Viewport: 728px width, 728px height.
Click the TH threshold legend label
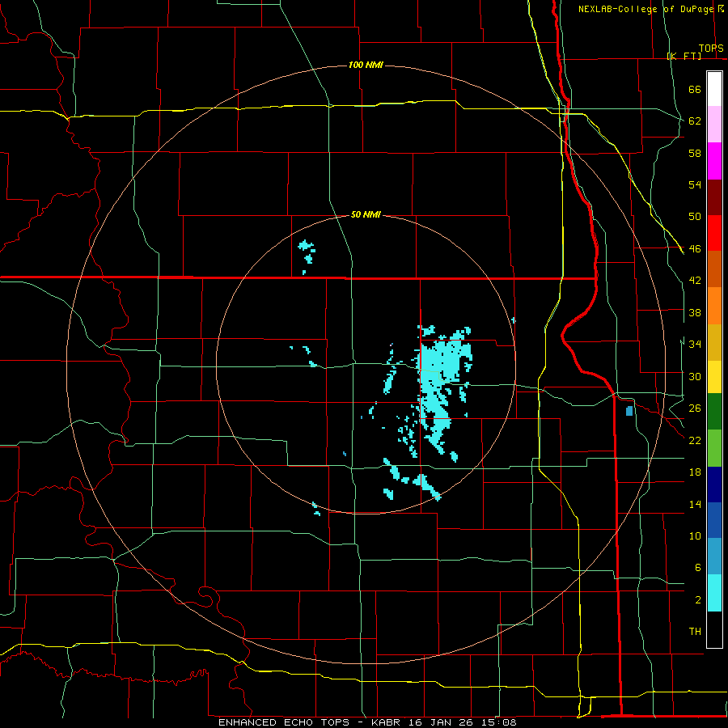click(695, 632)
